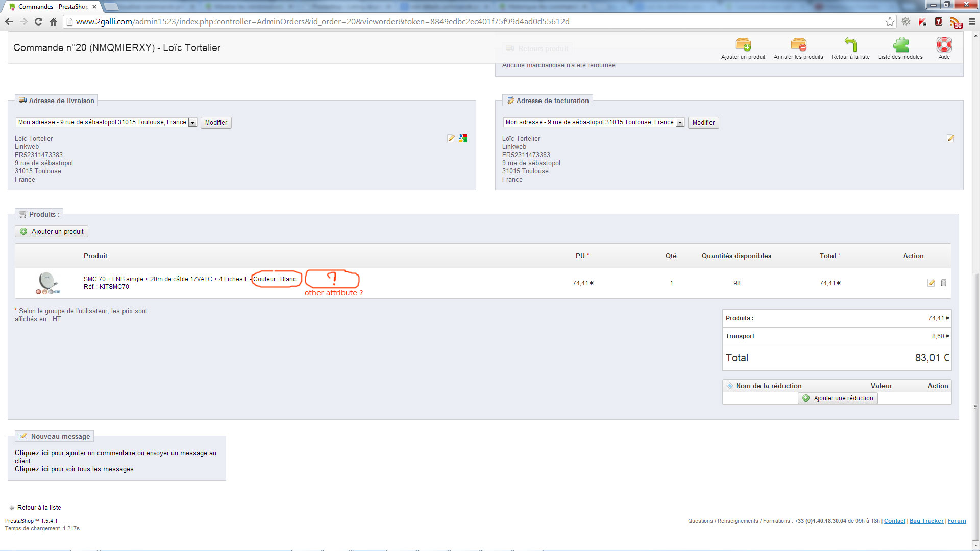Click the 'Aide' lifebuoy icon
The width and height of the screenshot is (980, 551).
[x=944, y=45]
